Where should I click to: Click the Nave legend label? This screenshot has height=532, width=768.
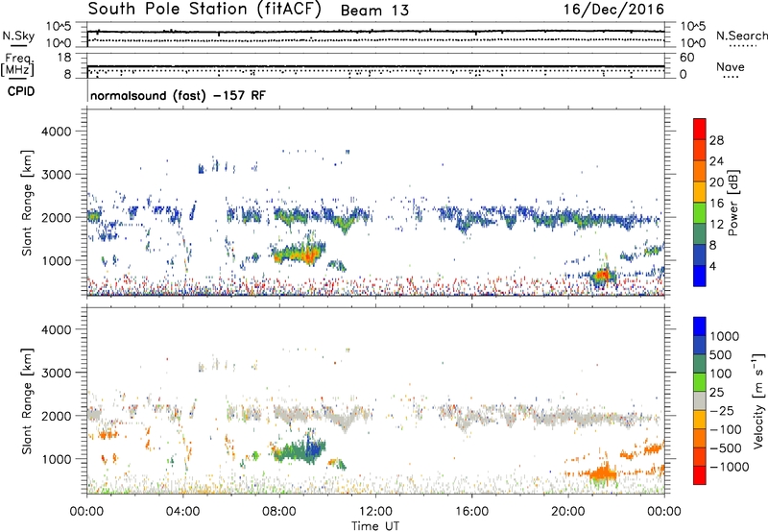[x=731, y=66]
